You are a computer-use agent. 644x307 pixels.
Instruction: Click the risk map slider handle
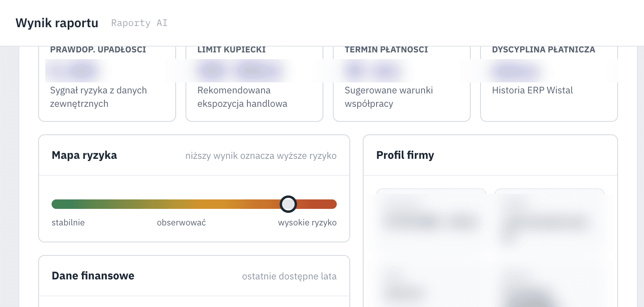point(288,204)
